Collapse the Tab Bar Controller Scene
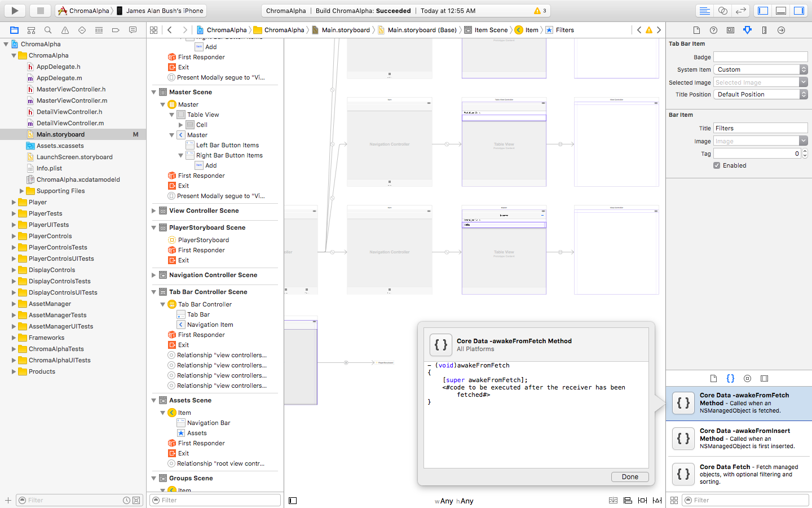Screen dimensions: 812x508 [154, 292]
